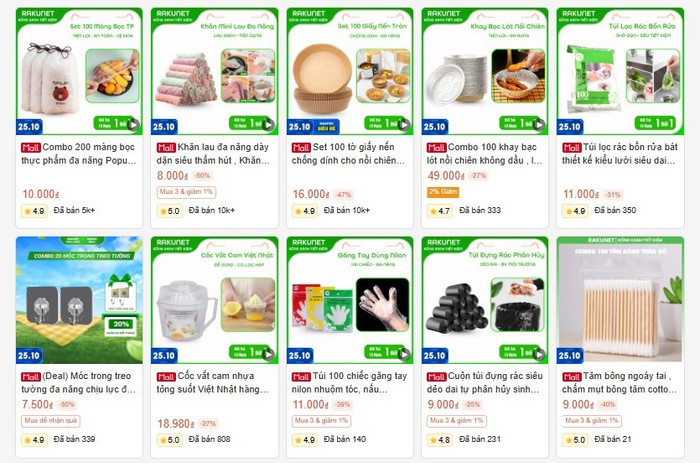
Task: Open Tăm bông ngoáy tai product image
Action: (620, 300)
